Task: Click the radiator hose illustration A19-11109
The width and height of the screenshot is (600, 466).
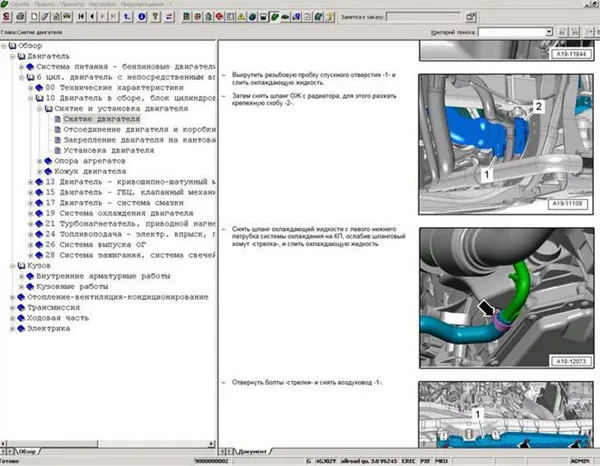Action: pyautogui.click(x=510, y=139)
